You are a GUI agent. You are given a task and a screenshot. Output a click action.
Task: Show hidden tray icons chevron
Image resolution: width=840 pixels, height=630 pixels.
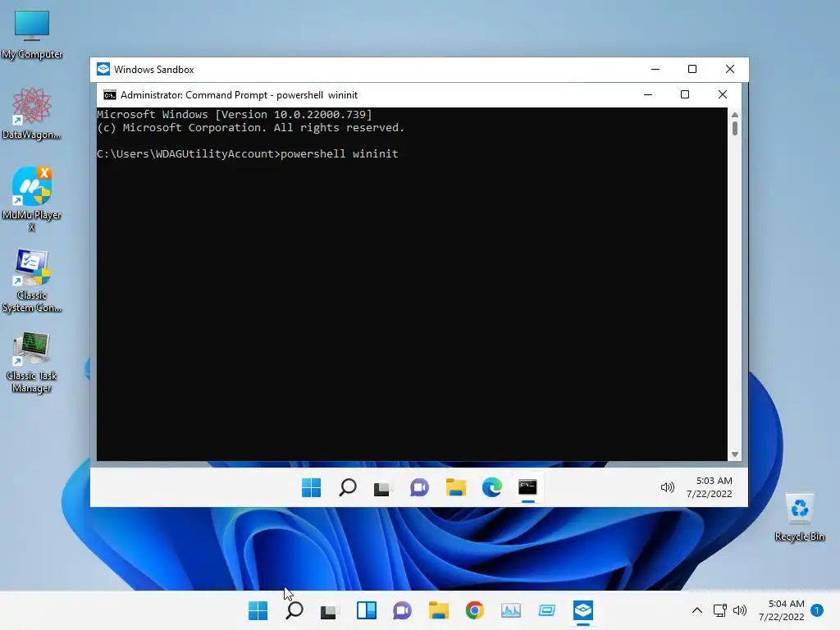click(x=697, y=610)
